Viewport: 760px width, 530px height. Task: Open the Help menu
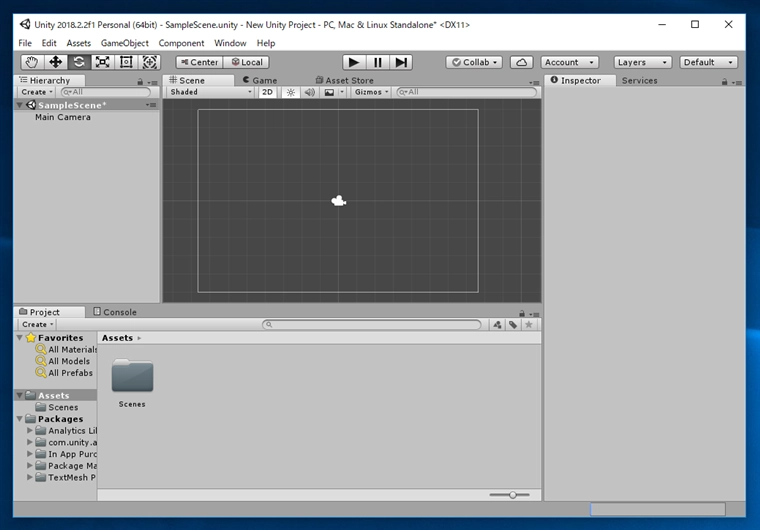click(x=266, y=43)
